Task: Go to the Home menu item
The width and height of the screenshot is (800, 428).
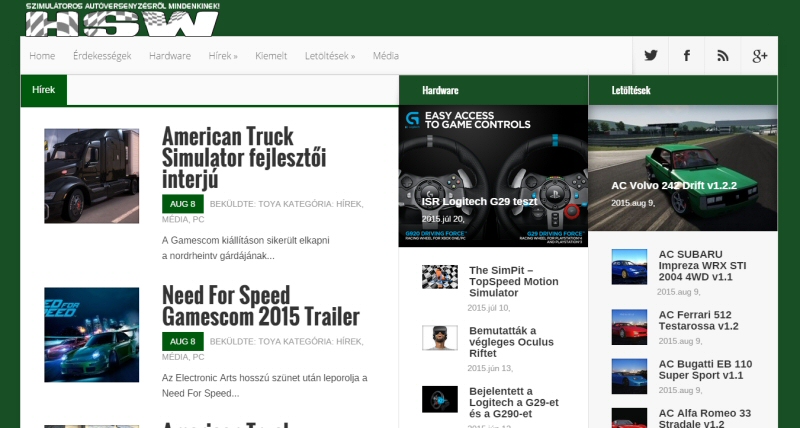Action: 42,56
